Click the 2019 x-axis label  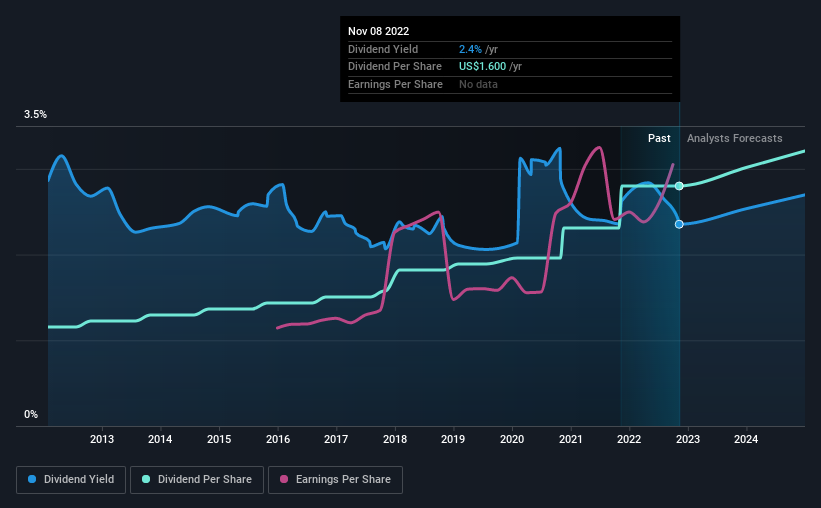click(x=453, y=439)
